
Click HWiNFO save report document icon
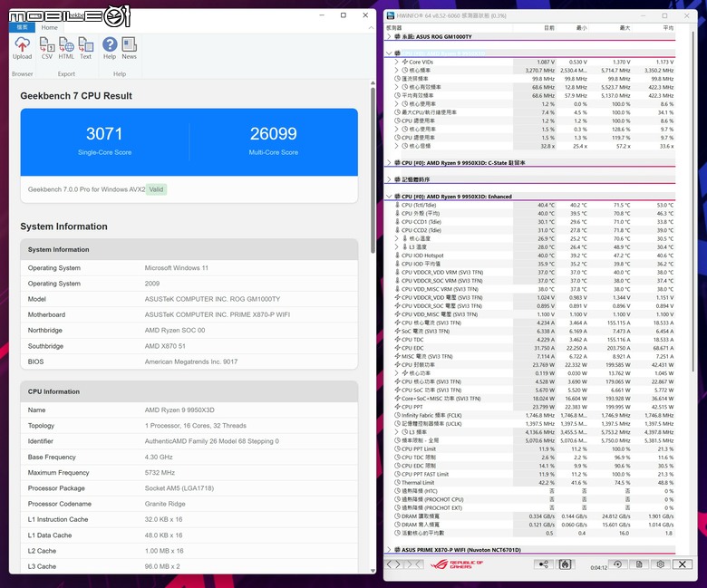coord(639,564)
